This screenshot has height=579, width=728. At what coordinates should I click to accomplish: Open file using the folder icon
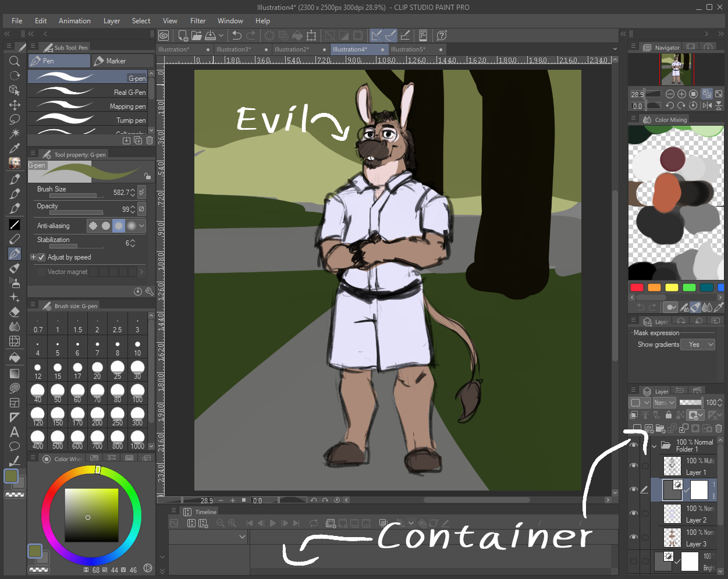coord(197,35)
